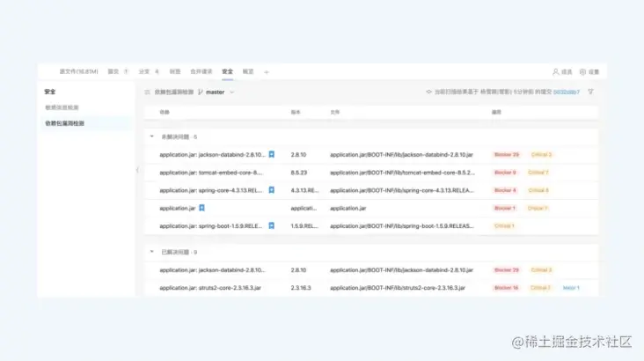Collapse the unresolved issues group with 5 items
The width and height of the screenshot is (644, 361).
(x=152, y=136)
